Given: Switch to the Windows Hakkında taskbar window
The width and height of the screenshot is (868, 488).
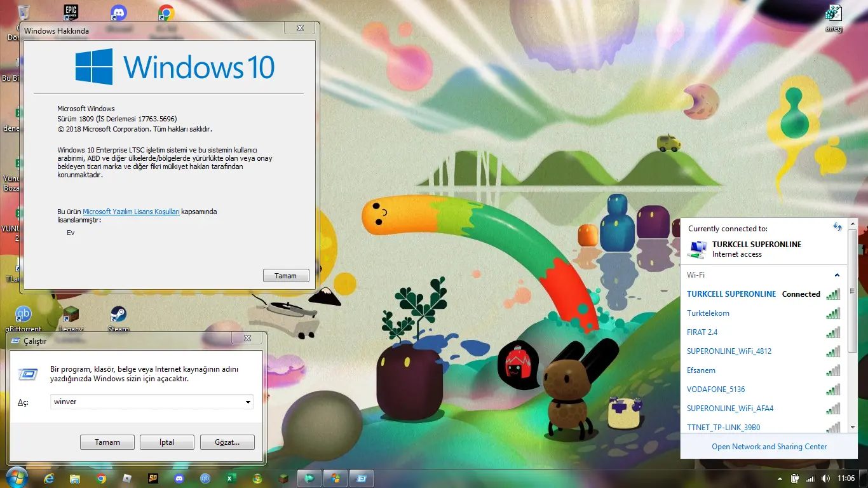Looking at the screenshot, I should coord(335,478).
